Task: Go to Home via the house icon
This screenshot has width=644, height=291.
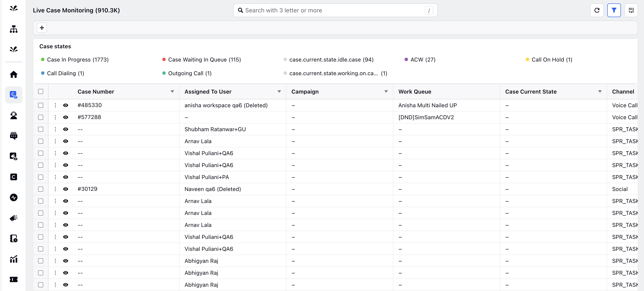Action: [x=13, y=74]
